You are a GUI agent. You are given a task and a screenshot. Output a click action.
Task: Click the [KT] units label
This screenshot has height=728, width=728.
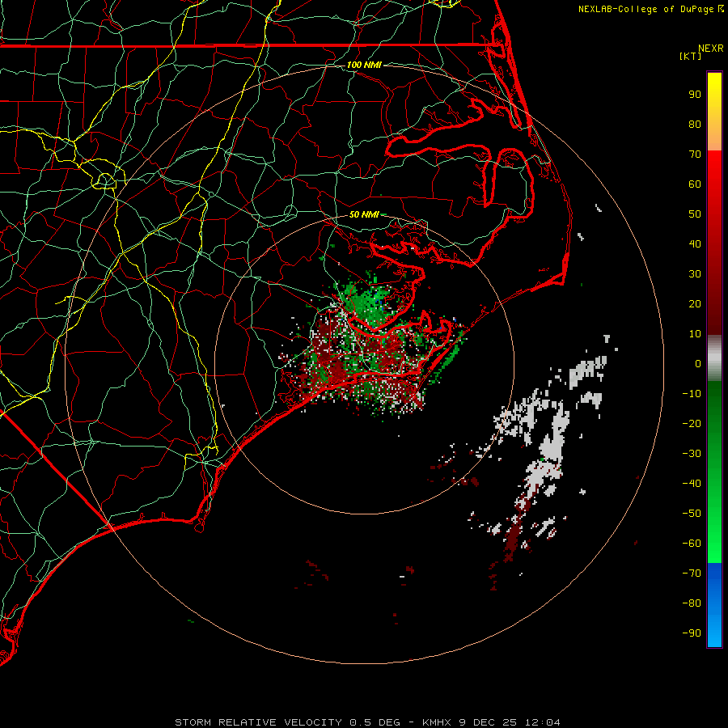coord(691,56)
